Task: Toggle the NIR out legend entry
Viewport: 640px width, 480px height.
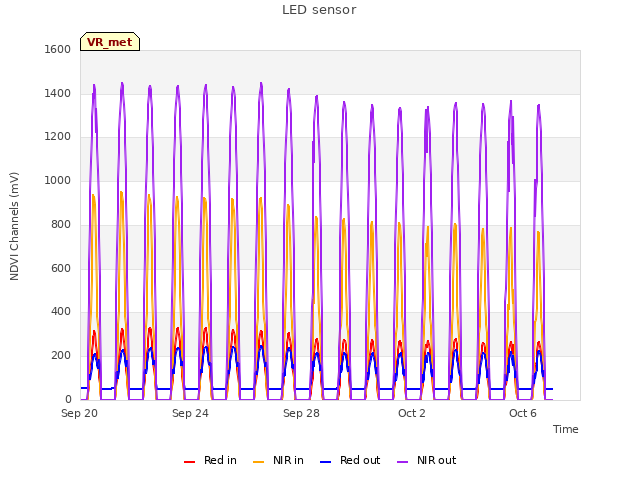Action: (x=427, y=460)
